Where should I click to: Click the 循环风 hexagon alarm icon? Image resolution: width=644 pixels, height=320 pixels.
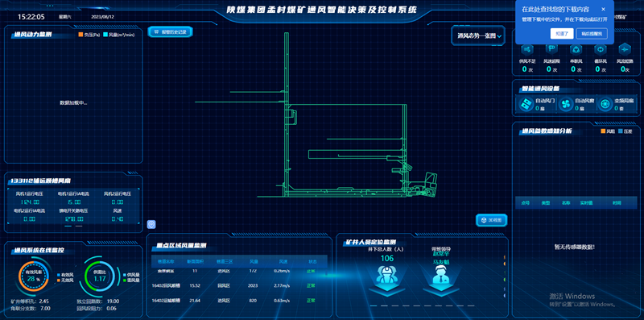[601, 49]
